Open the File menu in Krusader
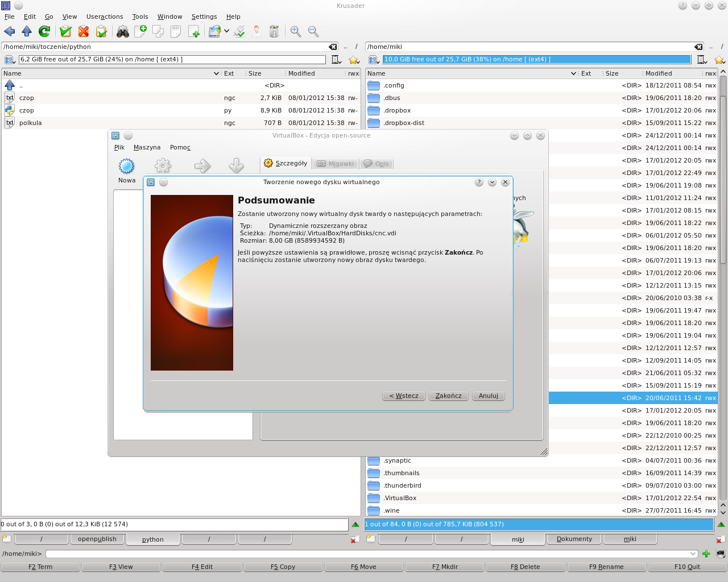 (10, 16)
